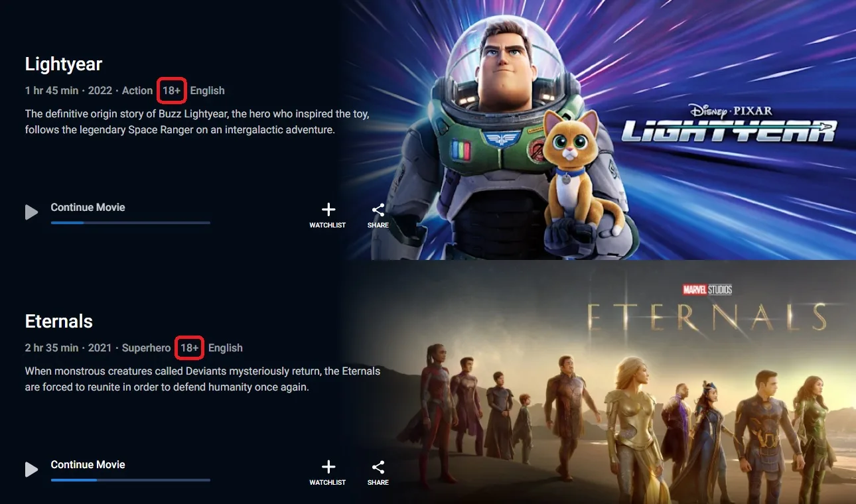
Task: Click the Lightyear progress bar
Action: point(131,223)
